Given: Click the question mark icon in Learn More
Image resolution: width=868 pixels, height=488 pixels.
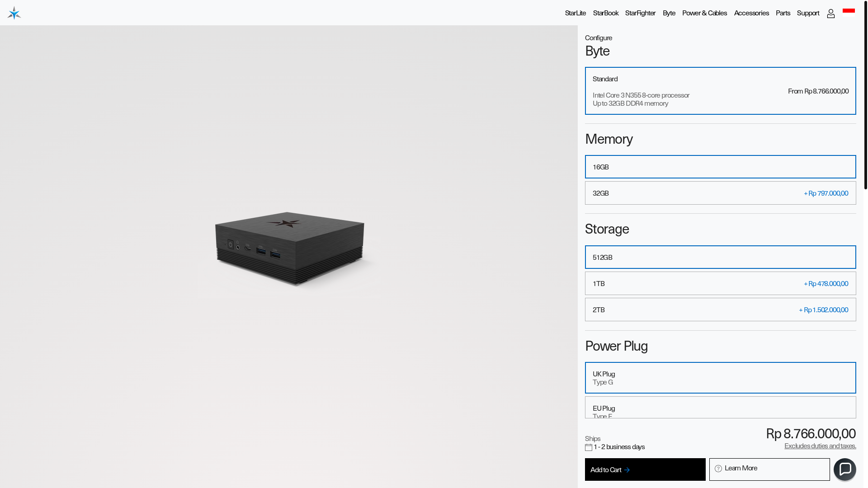Looking at the screenshot, I should [x=718, y=469].
